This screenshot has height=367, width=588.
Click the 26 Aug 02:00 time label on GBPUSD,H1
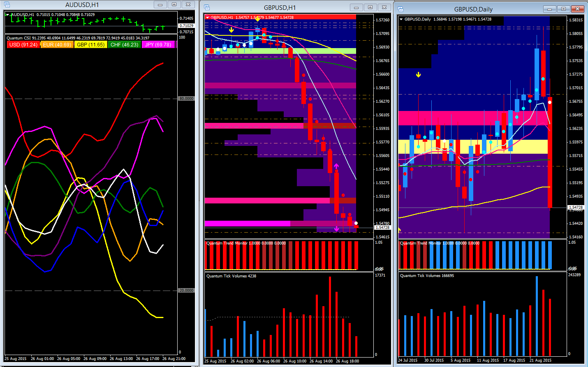pyautogui.click(x=242, y=361)
